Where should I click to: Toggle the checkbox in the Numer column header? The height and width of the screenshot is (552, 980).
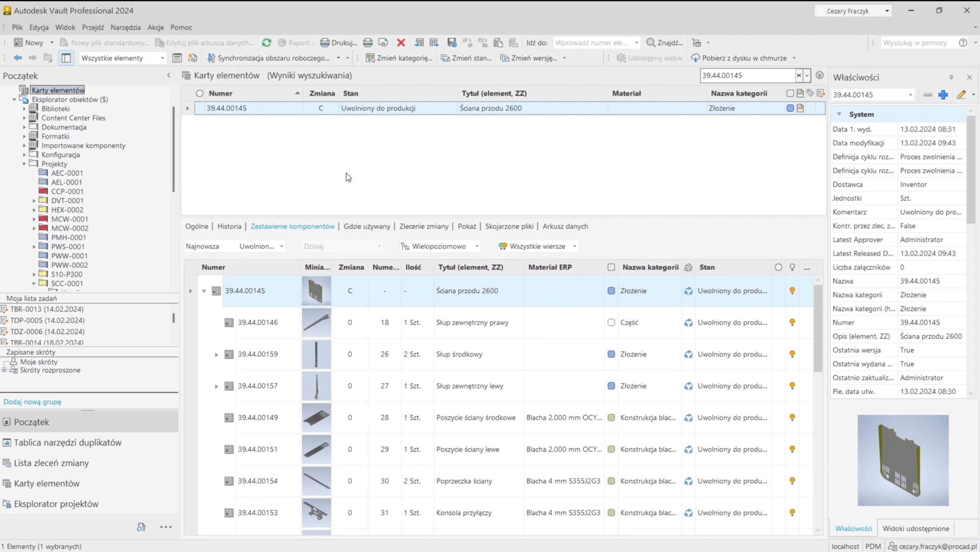[x=200, y=93]
